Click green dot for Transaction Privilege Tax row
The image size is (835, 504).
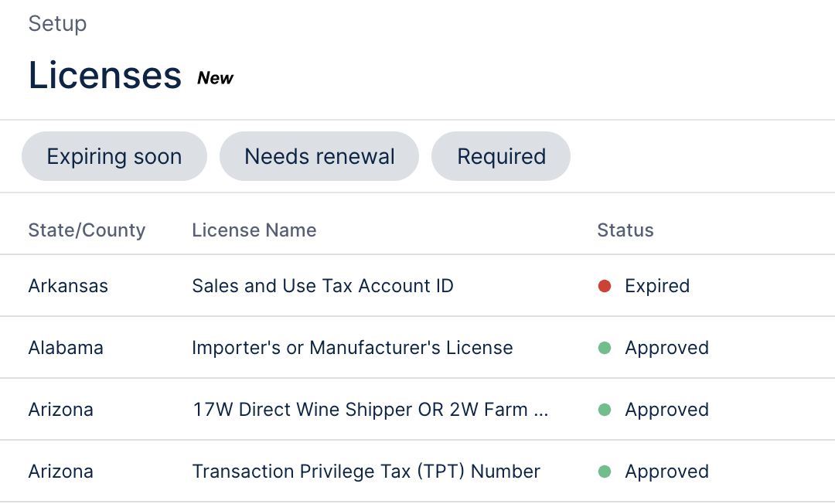click(x=605, y=472)
